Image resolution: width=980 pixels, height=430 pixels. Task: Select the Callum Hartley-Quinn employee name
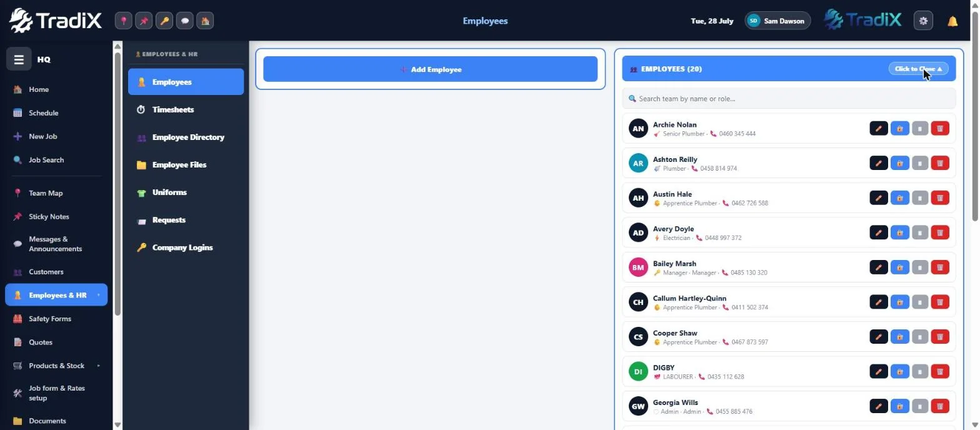click(689, 298)
